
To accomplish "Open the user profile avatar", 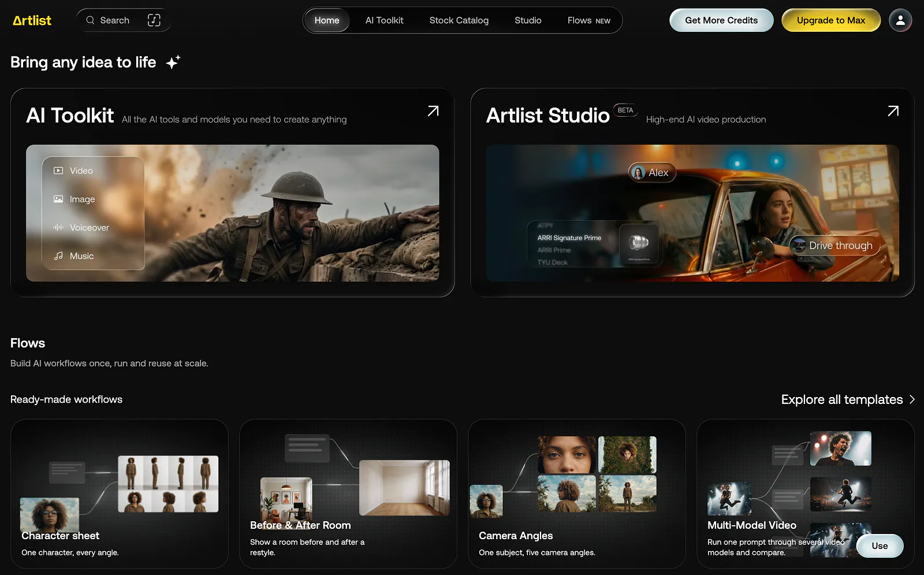I will tap(900, 20).
